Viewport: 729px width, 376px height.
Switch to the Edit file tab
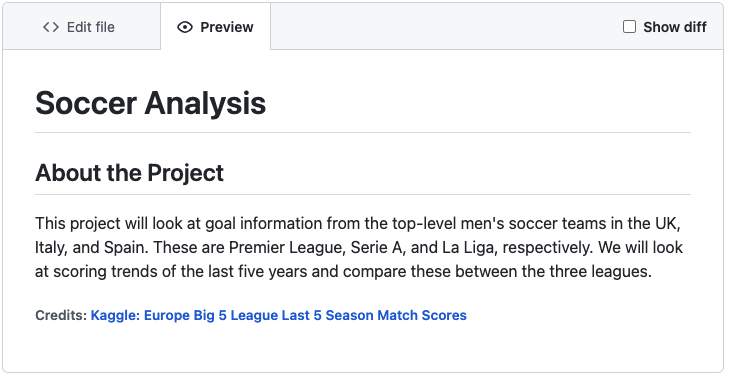pos(79,27)
